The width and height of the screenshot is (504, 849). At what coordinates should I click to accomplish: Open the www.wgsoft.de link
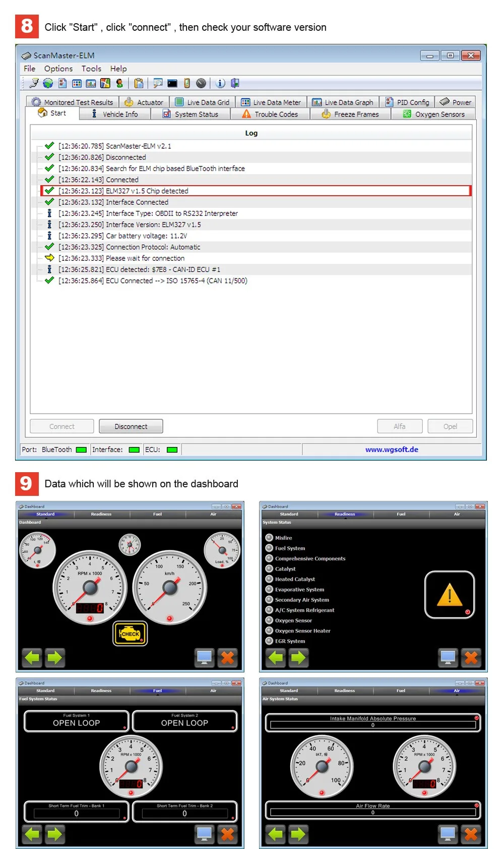coord(392,449)
